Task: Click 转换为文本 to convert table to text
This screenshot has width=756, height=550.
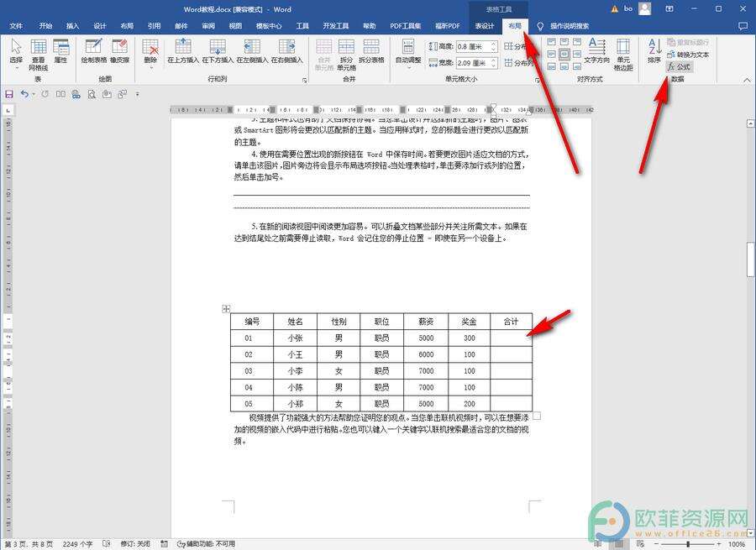Action: (691, 54)
